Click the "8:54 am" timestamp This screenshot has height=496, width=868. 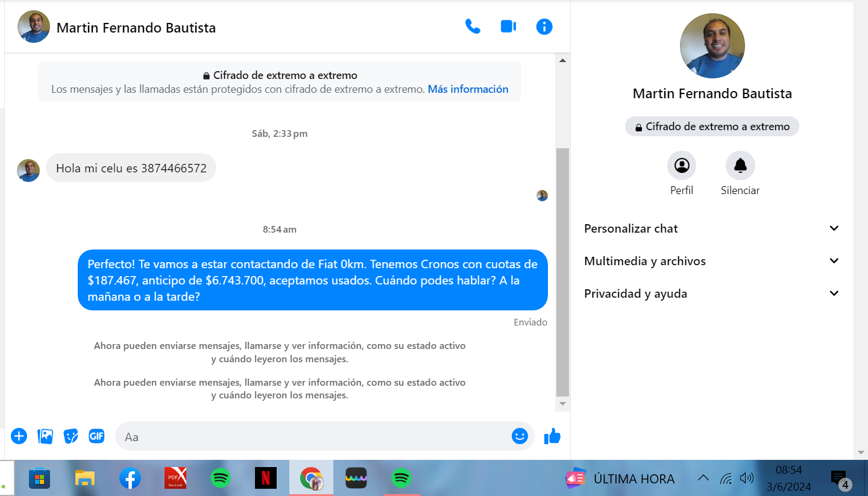click(x=280, y=230)
